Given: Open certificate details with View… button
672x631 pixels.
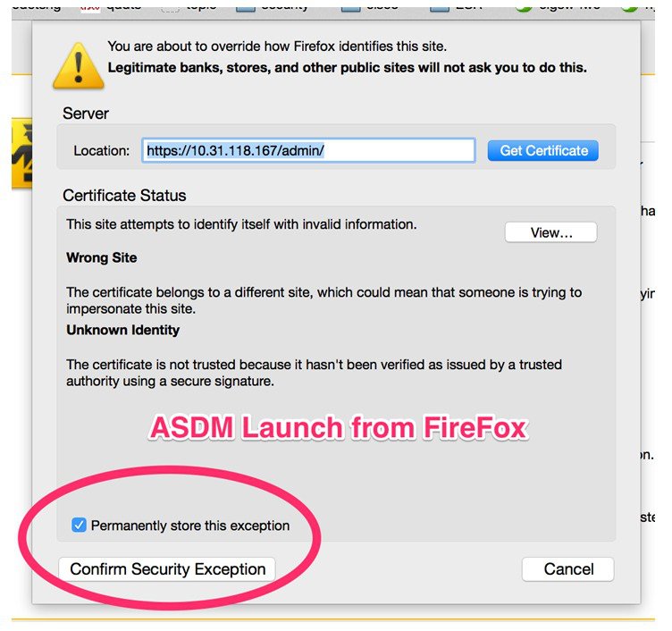Looking at the screenshot, I should point(550,232).
